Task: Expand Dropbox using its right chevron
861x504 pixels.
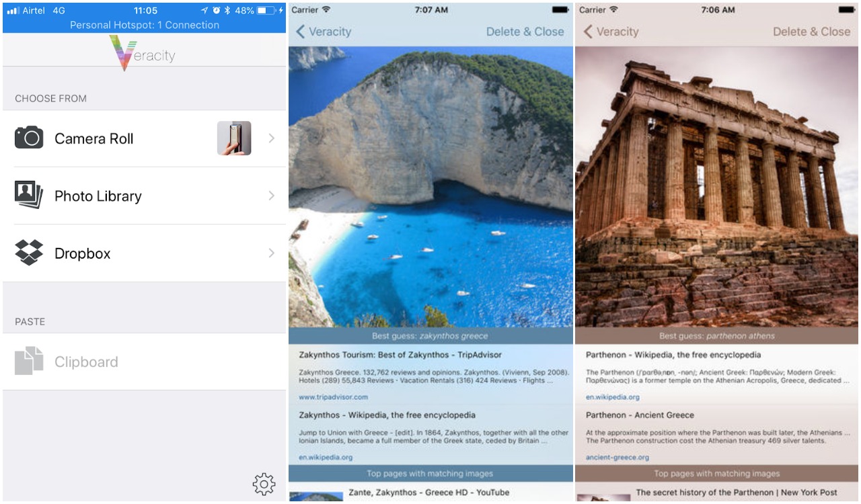Action: (x=272, y=253)
